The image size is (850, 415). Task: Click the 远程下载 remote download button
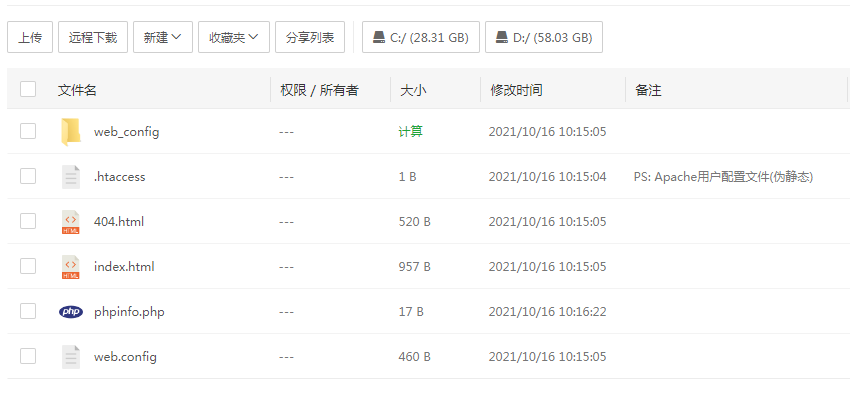click(93, 37)
